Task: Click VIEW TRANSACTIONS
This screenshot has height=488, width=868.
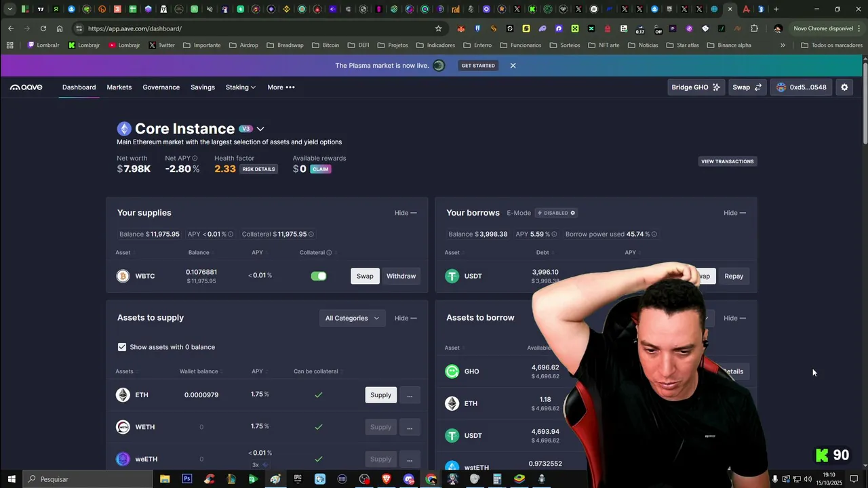Action: (728, 161)
